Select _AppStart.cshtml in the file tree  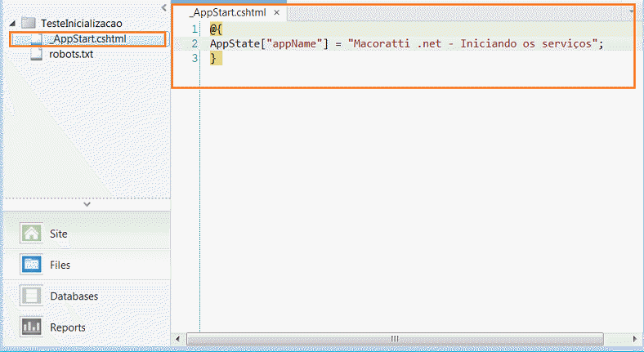(87, 39)
